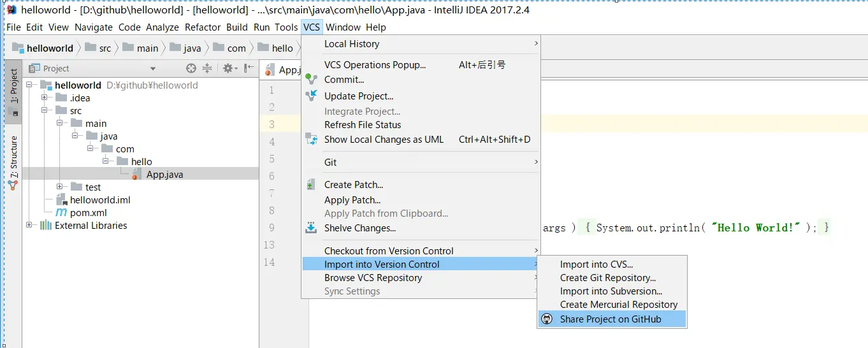The height and width of the screenshot is (348, 868).
Task: Click the main breadcrumb
Action: [x=140, y=48]
